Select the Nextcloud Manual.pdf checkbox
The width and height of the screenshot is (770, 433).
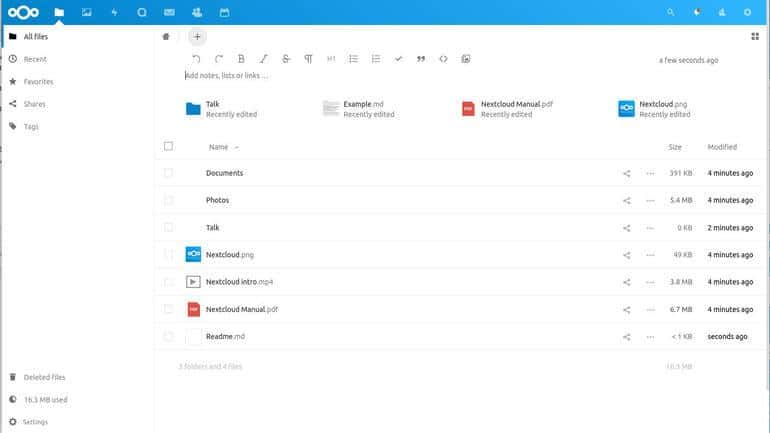pos(168,309)
